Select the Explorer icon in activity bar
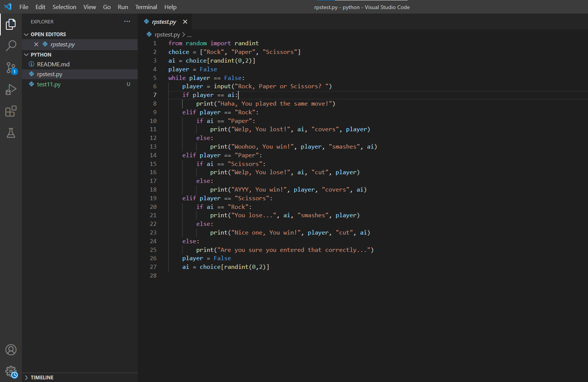This screenshot has width=588, height=382. tap(11, 24)
